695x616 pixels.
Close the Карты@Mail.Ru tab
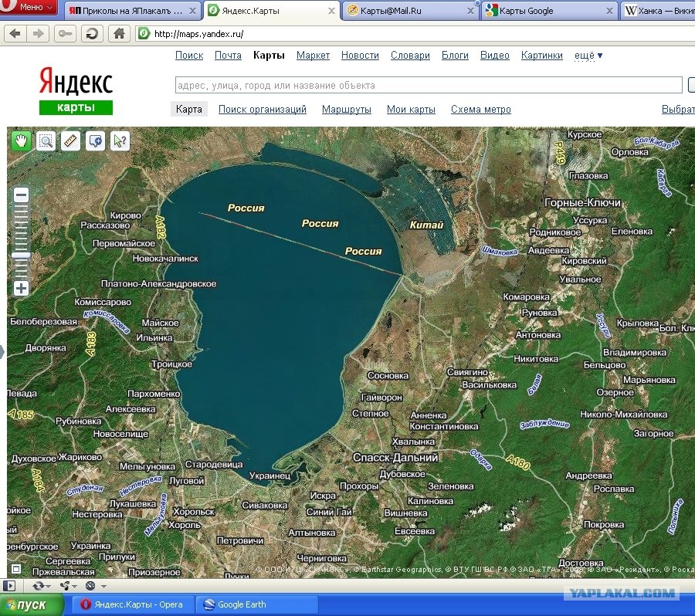pos(470,11)
